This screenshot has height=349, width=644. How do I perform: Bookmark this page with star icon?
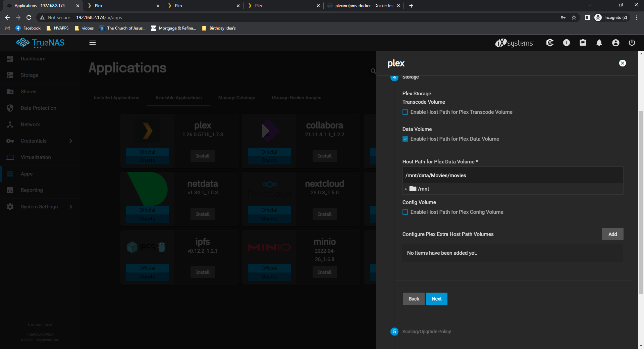point(574,17)
